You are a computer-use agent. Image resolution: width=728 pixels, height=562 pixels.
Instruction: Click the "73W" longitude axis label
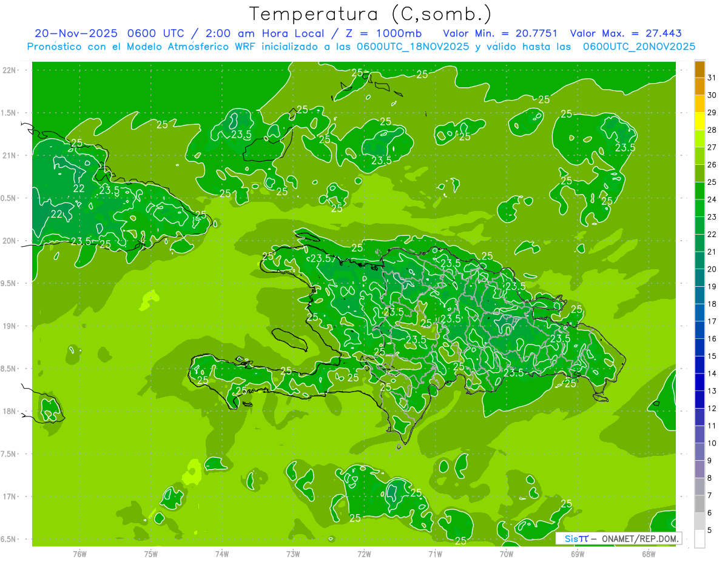click(x=293, y=554)
